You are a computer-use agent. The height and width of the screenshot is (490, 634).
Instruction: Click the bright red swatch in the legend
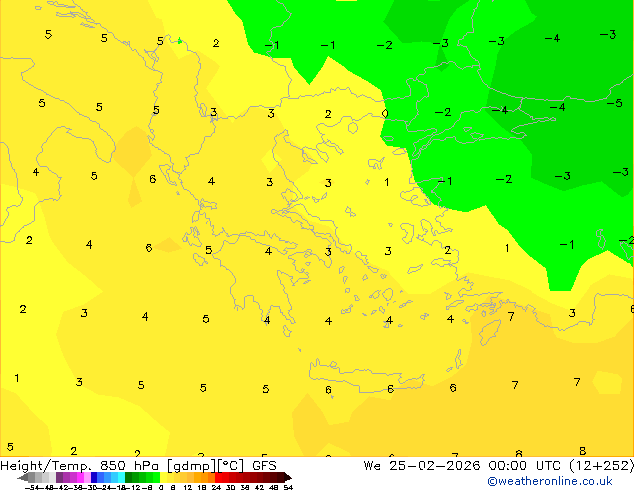pos(218,478)
